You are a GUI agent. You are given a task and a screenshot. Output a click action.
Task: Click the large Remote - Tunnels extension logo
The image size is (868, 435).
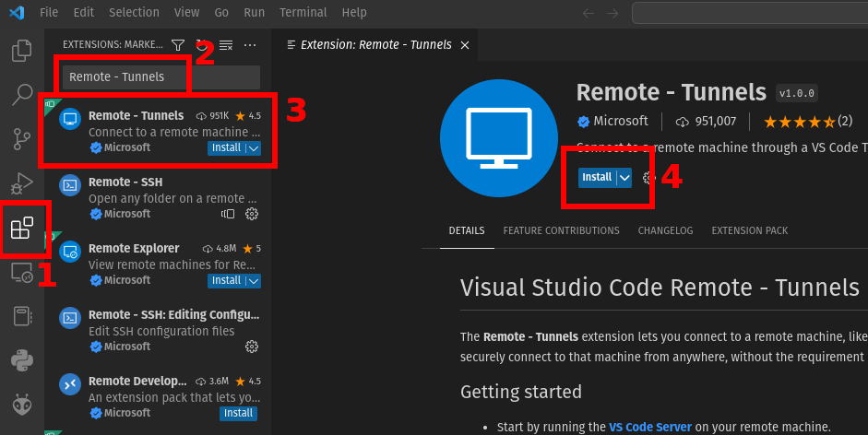click(499, 138)
